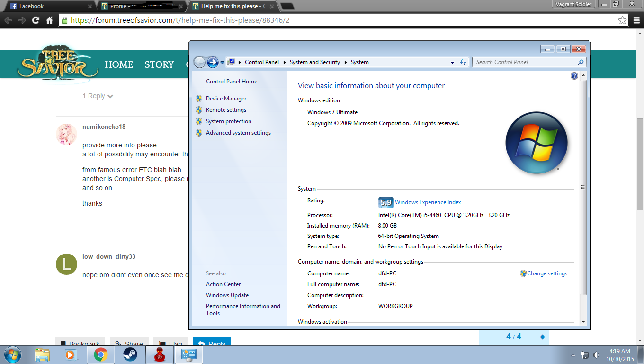This screenshot has height=364, width=644.
Task: Expand the 1 Reply chevron
Action: tap(110, 96)
